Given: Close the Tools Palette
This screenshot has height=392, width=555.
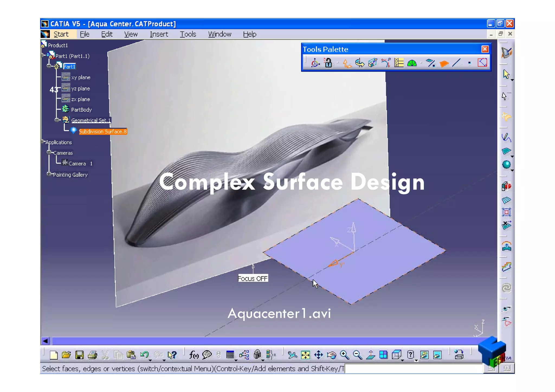Looking at the screenshot, I should [485, 49].
